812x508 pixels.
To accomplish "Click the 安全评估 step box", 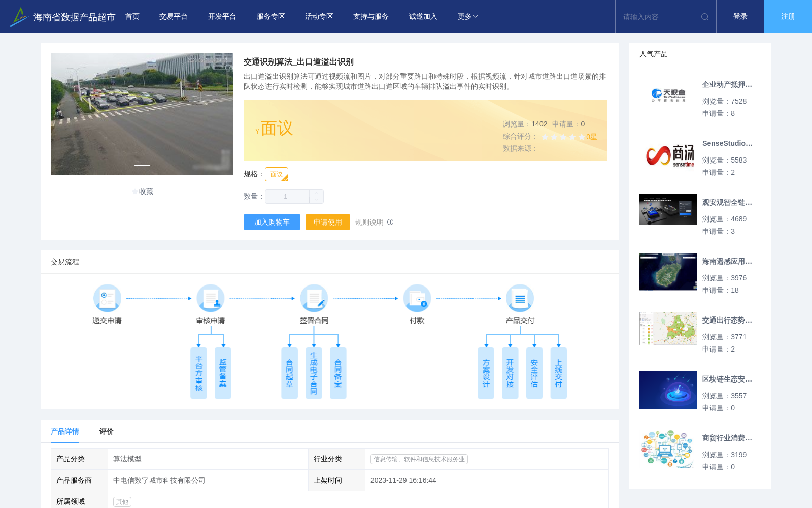I will tap(534, 373).
